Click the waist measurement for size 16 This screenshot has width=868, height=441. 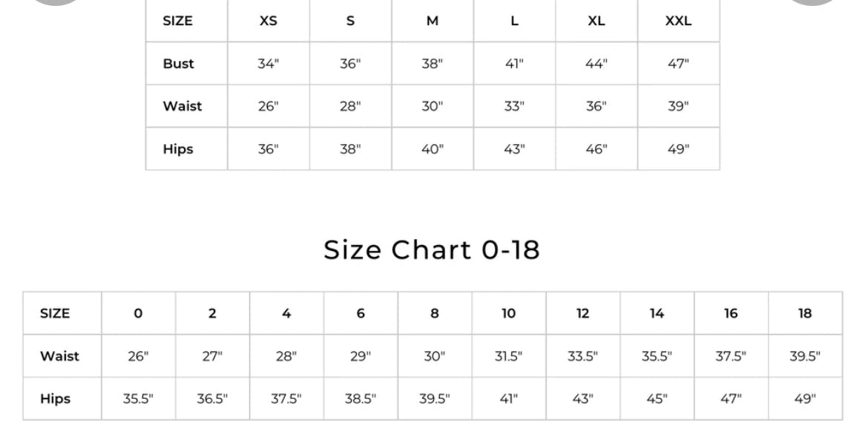click(731, 356)
